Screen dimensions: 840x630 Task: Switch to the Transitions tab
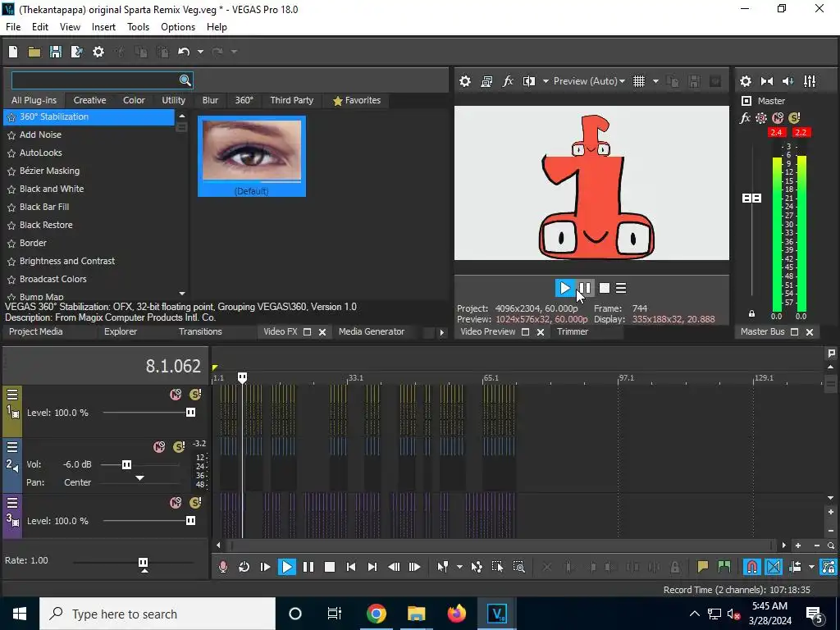pos(200,331)
